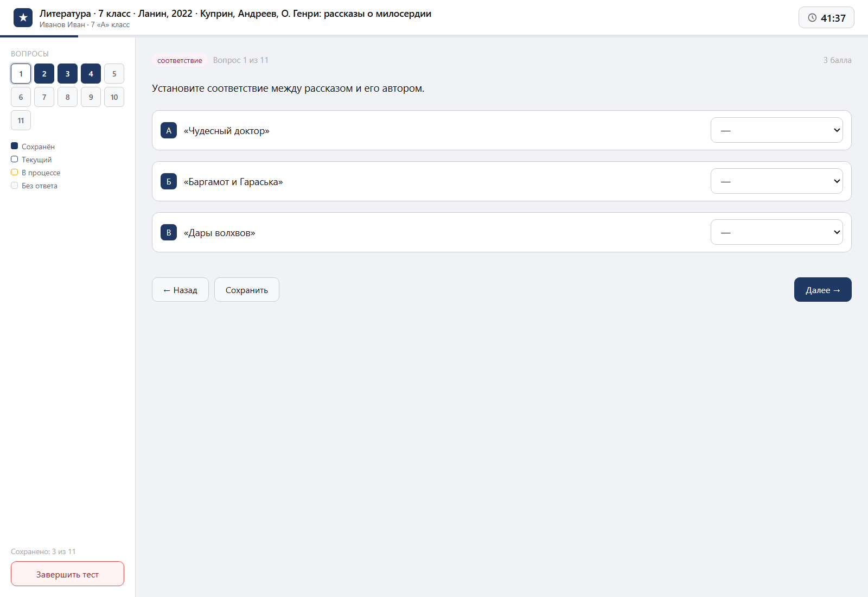Screen dimensions: 868x597
Task: Go to question 3
Action: pyautogui.click(x=67, y=74)
